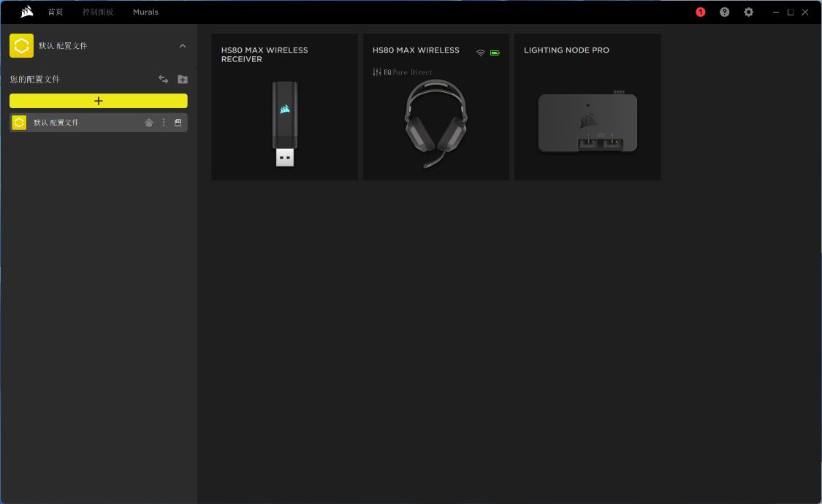
Task: Open the Murals tab
Action: pyautogui.click(x=145, y=12)
